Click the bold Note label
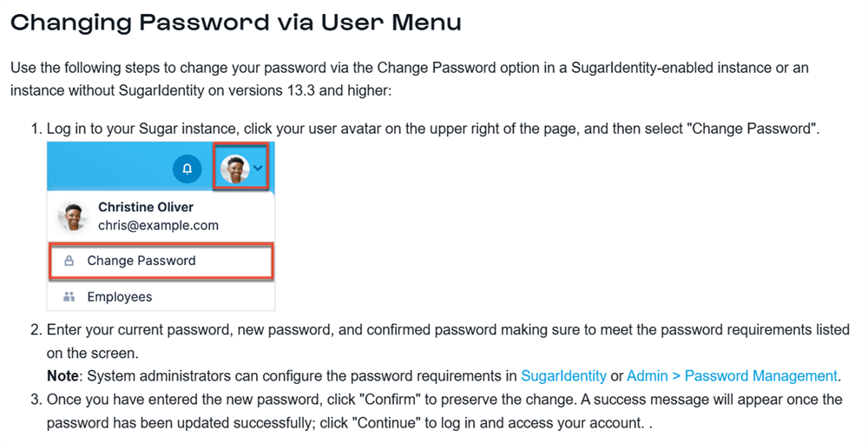Image resolution: width=868 pixels, height=444 pixels. click(62, 376)
